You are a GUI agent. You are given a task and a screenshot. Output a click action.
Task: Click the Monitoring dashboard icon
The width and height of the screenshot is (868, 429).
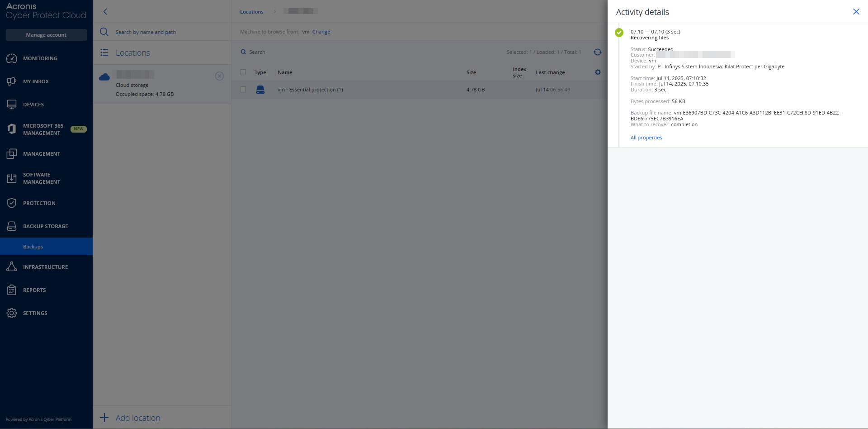point(12,58)
